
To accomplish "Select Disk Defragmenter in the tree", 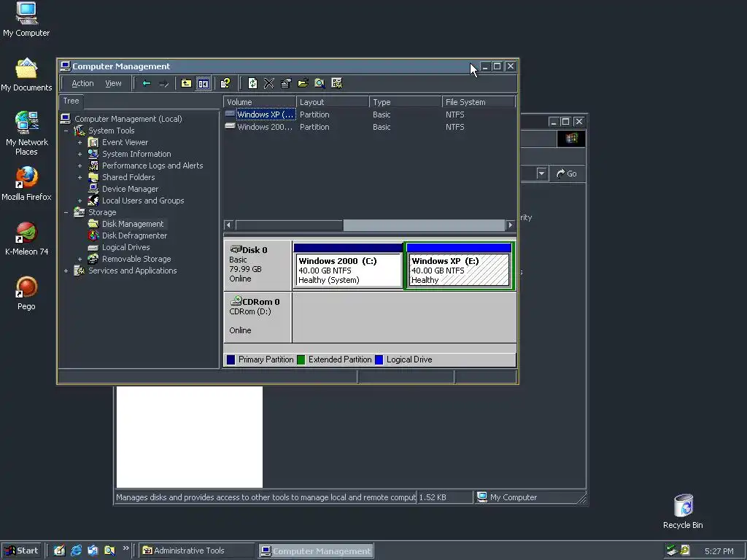I will (134, 236).
